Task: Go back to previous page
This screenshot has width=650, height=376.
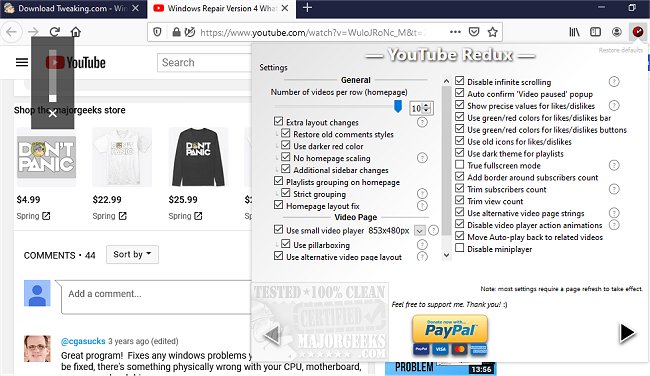Action: click(x=12, y=32)
